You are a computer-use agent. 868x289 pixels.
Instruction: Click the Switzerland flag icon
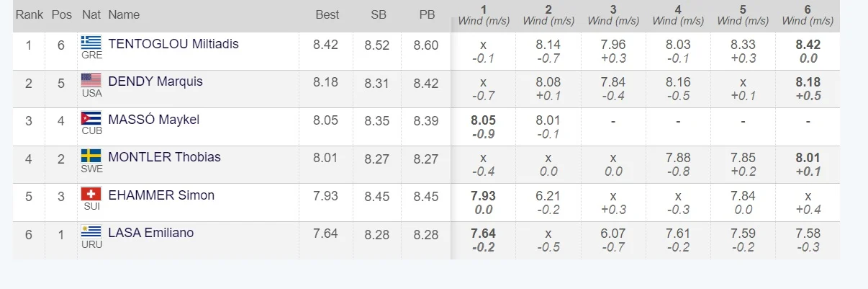click(x=91, y=194)
